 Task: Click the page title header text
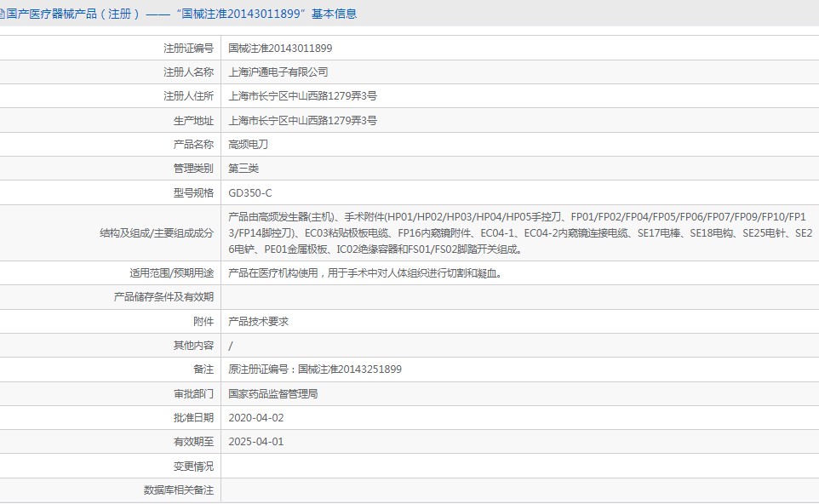point(181,14)
